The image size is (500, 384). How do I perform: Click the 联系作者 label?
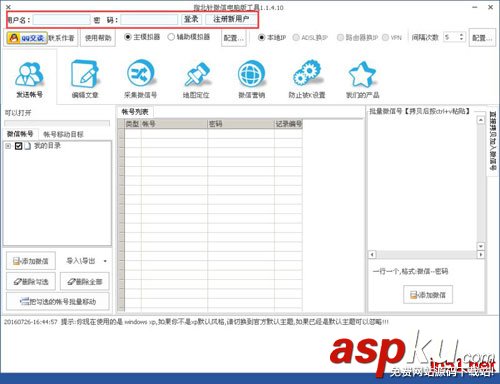[x=61, y=38]
